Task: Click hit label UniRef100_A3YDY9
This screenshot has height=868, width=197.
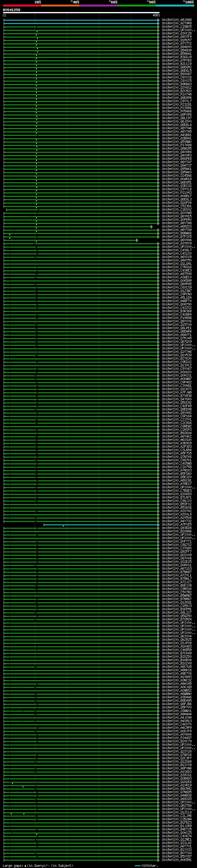Action: coord(177,243)
